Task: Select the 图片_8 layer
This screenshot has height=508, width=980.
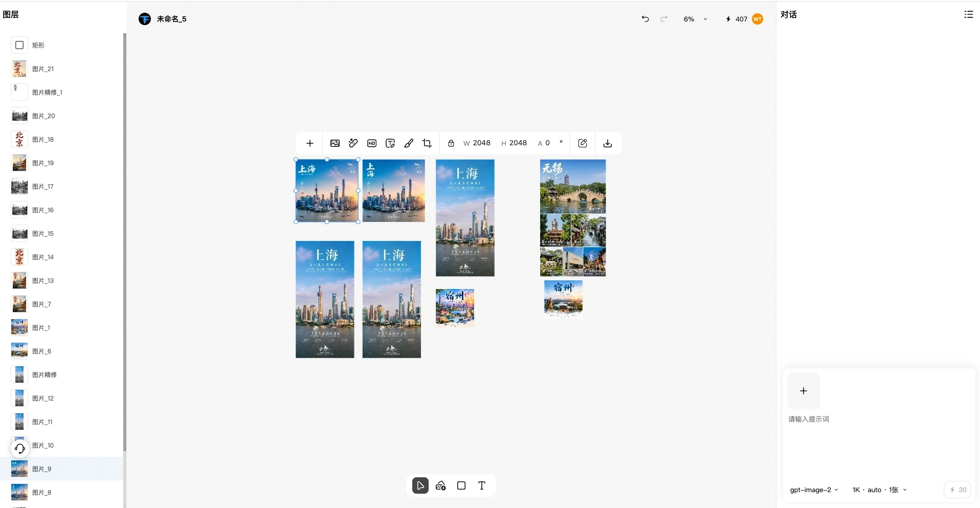Action: 61,492
